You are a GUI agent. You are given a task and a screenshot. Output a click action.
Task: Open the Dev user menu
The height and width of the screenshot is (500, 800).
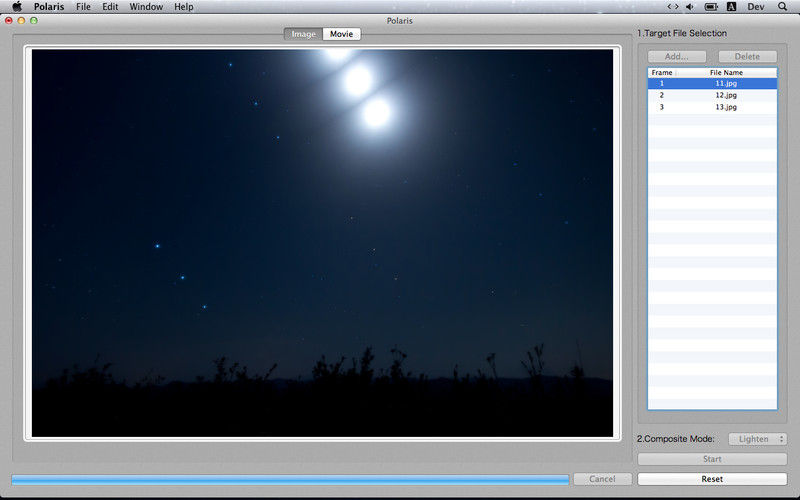pos(756,7)
